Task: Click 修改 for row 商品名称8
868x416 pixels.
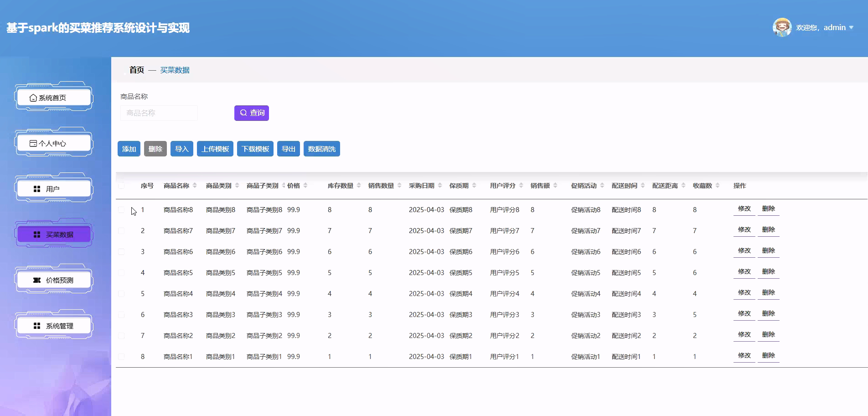Action: point(744,209)
